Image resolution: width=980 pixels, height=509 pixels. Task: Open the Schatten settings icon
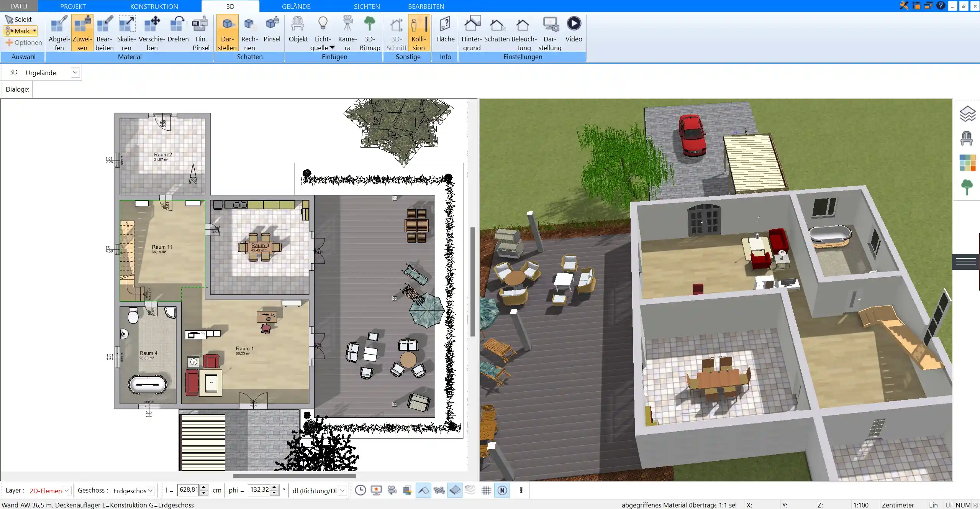[497, 29]
